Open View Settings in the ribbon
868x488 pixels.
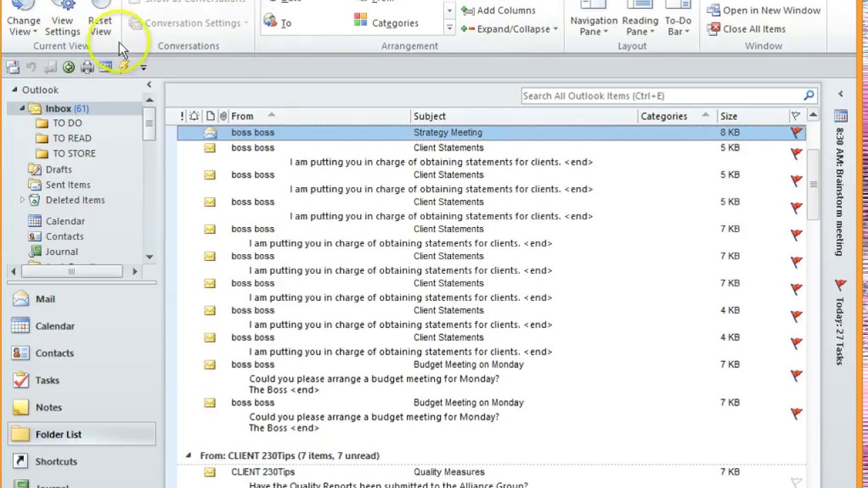pos(62,19)
